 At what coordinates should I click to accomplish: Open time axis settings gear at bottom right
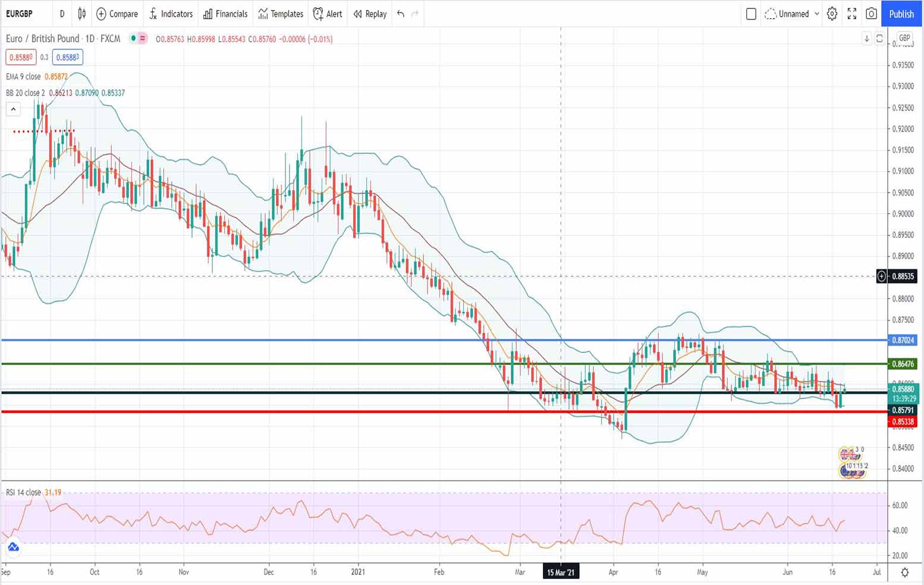point(904,572)
